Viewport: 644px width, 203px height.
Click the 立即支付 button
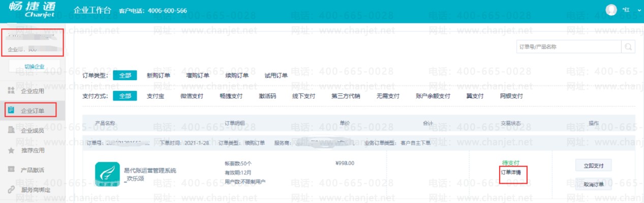pyautogui.click(x=593, y=165)
